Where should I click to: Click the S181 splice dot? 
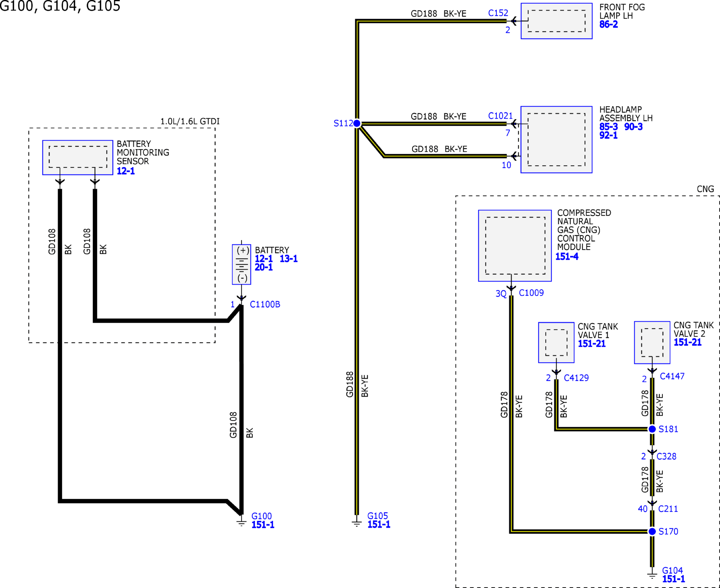click(652, 429)
